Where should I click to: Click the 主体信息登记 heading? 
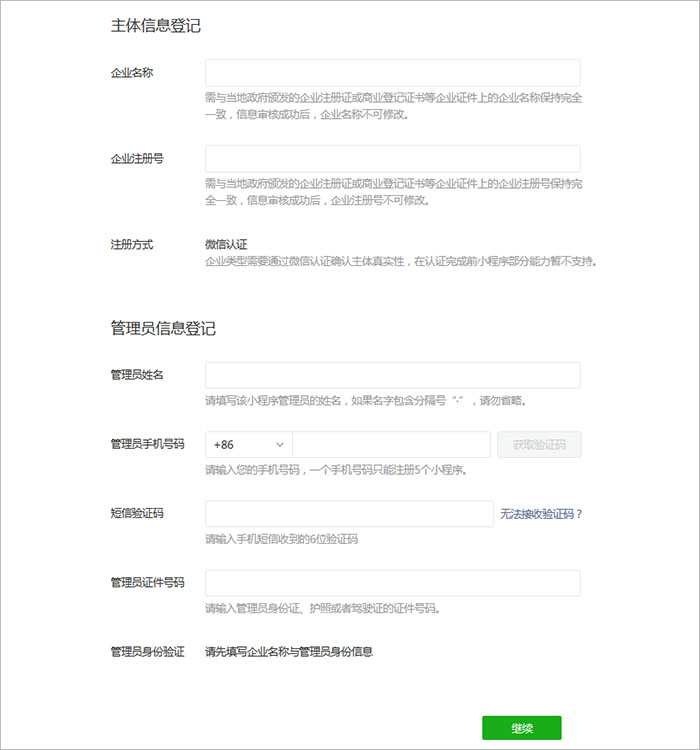(x=156, y=26)
